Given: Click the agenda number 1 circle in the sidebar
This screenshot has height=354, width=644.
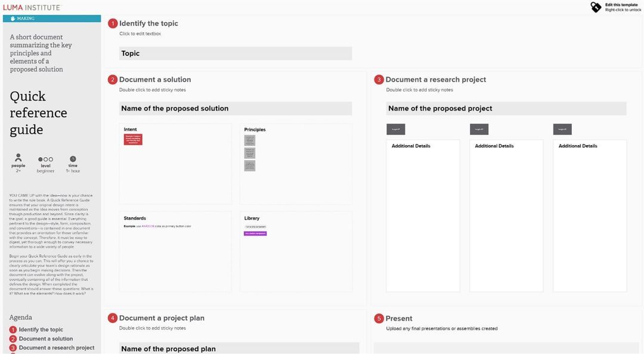Looking at the screenshot, I should tap(13, 330).
